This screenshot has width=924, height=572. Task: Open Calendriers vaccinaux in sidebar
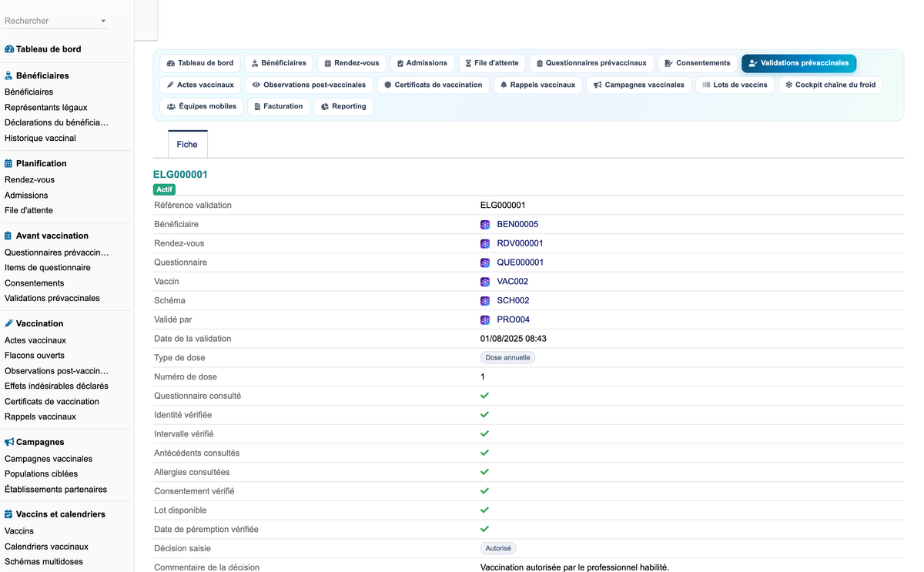pyautogui.click(x=46, y=547)
